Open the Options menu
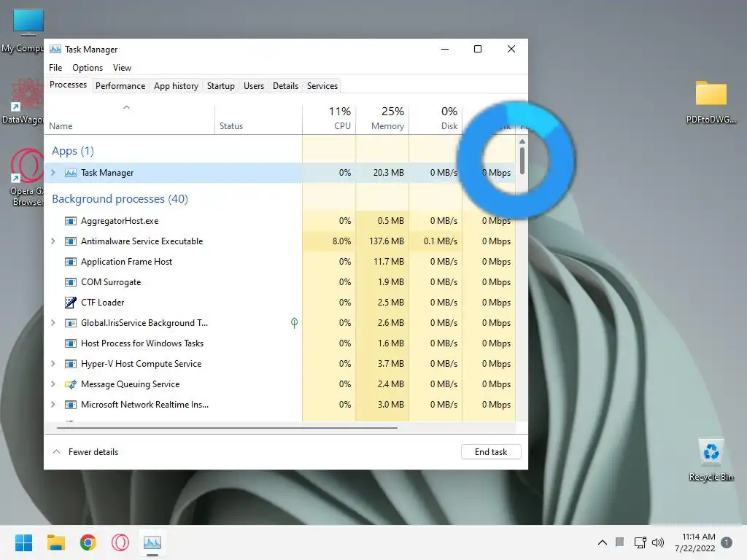 [88, 68]
